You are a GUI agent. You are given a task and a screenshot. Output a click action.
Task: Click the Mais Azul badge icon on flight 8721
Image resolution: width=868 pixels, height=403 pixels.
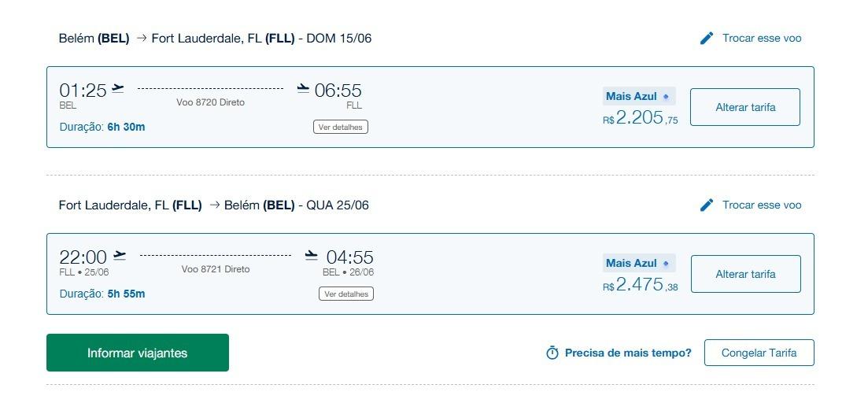tap(666, 264)
